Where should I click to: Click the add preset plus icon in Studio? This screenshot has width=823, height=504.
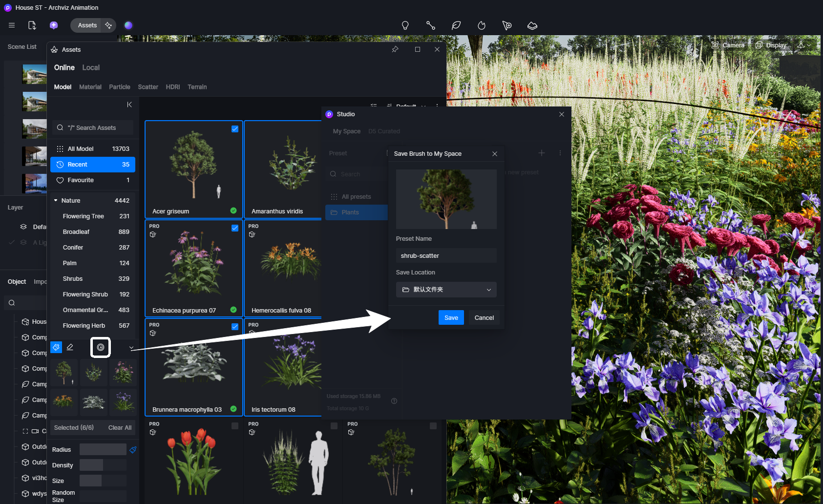click(542, 153)
